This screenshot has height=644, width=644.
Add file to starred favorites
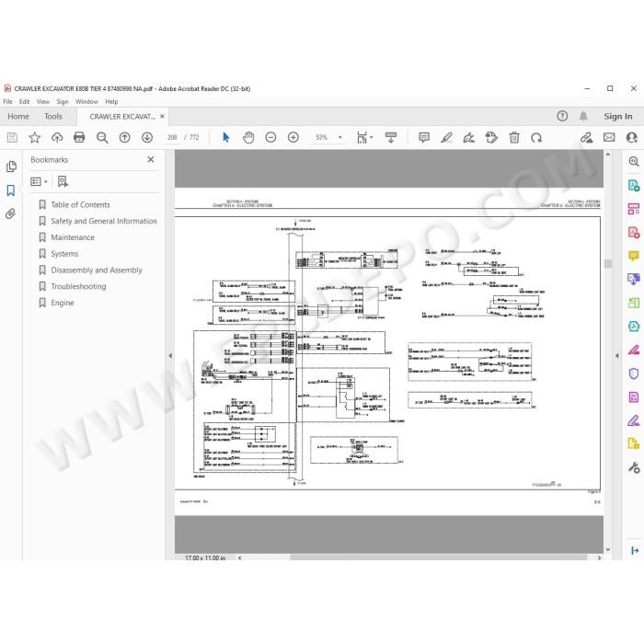click(35, 137)
